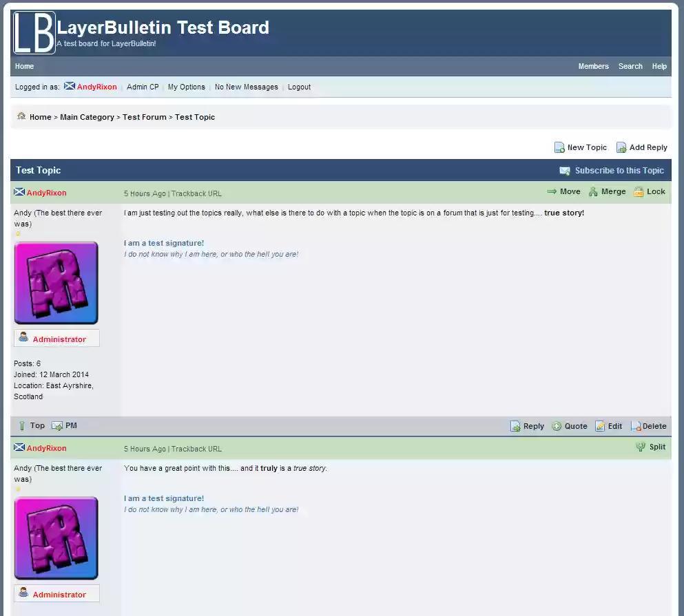The width and height of the screenshot is (684, 616).
Task: View the Administrator group badge
Action: pyautogui.click(x=58, y=338)
